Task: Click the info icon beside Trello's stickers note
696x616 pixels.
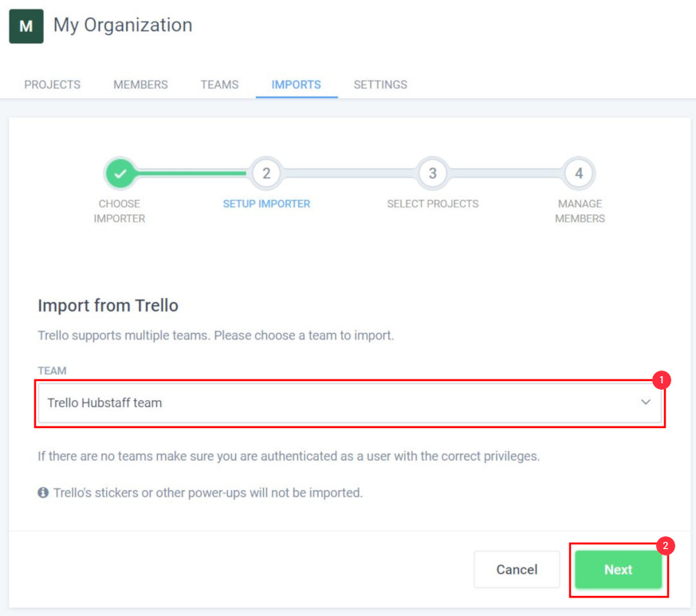Action: [x=43, y=492]
